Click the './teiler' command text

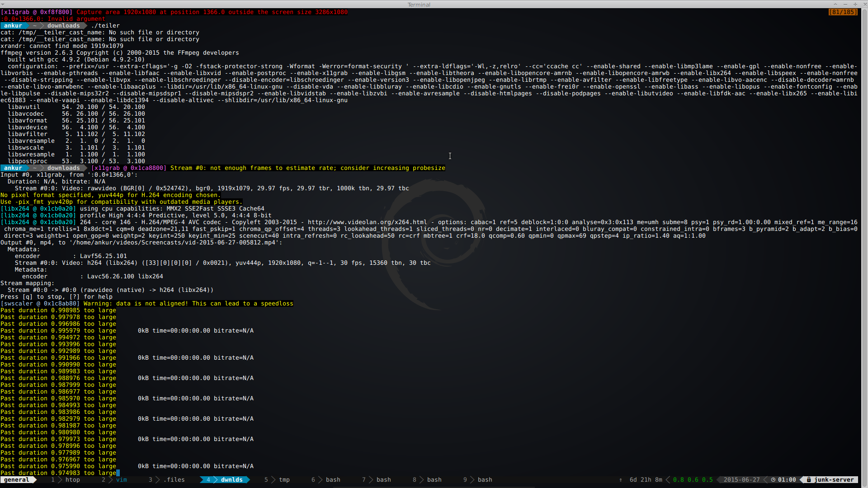click(105, 26)
